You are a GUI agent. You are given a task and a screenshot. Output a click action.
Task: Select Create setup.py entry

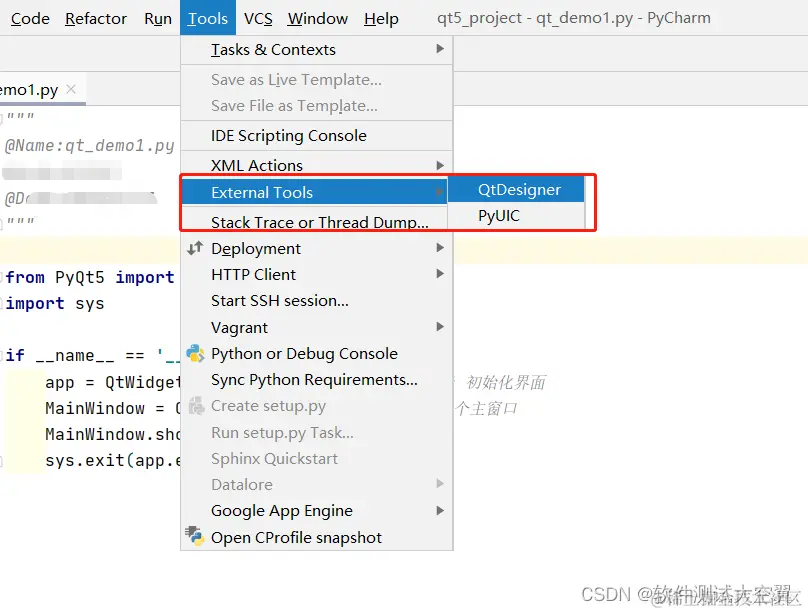316,406
